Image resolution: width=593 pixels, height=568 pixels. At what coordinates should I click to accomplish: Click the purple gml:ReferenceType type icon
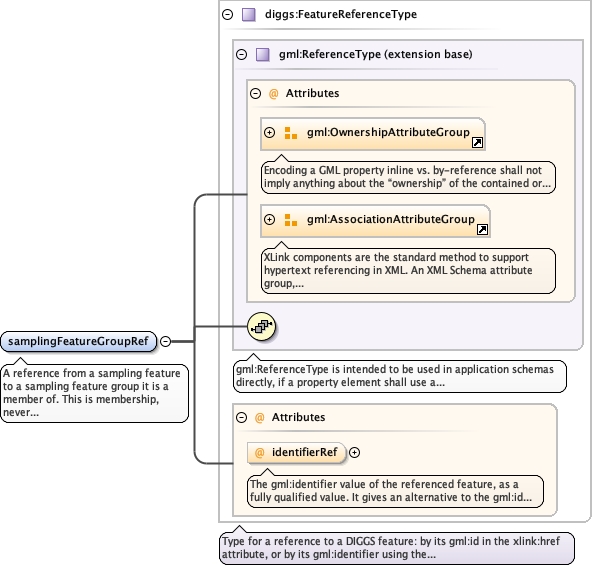tap(263, 54)
